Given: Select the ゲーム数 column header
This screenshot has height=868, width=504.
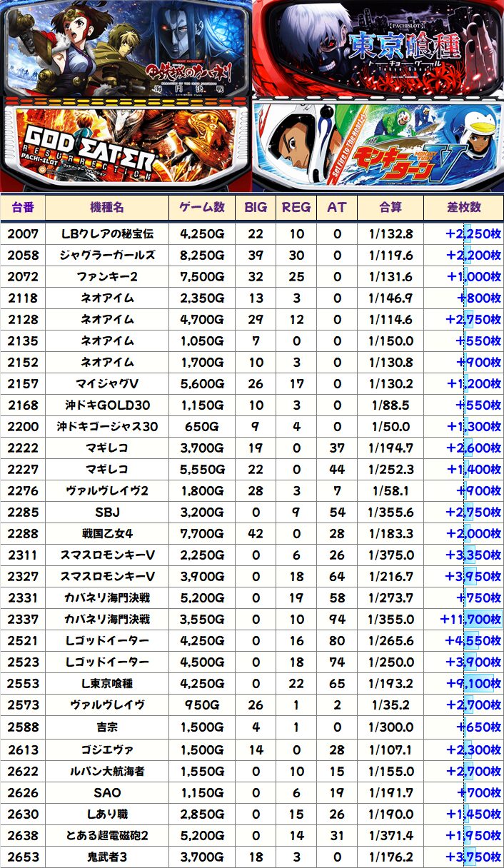Looking at the screenshot, I should tap(202, 207).
